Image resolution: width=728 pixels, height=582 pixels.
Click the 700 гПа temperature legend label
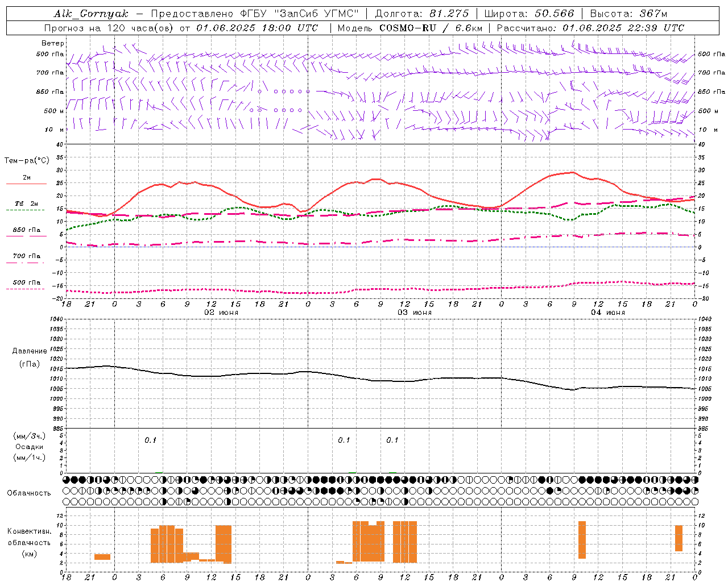click(26, 256)
